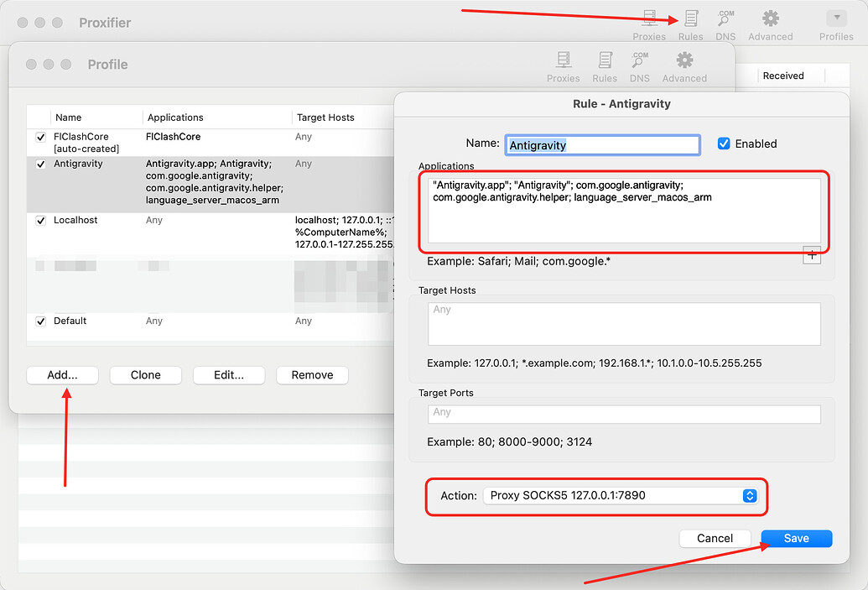The height and width of the screenshot is (590, 868).
Task: Click DNS icon in Profile window
Action: pos(639,67)
